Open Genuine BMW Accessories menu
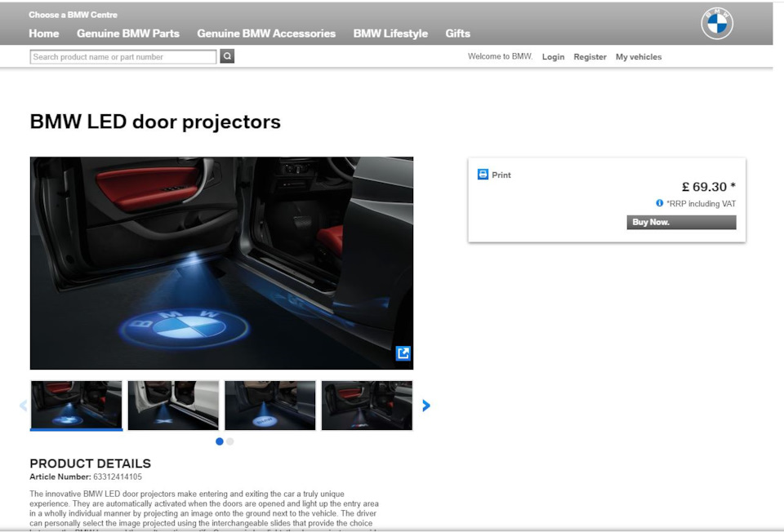The height and width of the screenshot is (532, 784). pyautogui.click(x=266, y=33)
